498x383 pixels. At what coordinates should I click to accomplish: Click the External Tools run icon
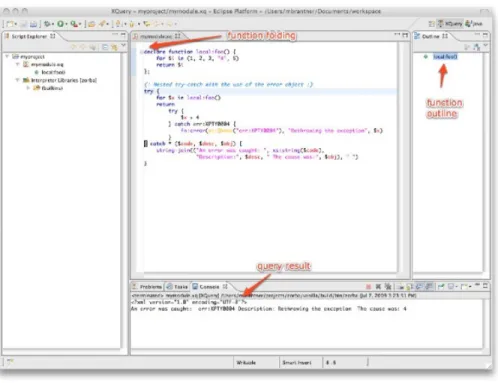pyautogui.click(x=74, y=24)
